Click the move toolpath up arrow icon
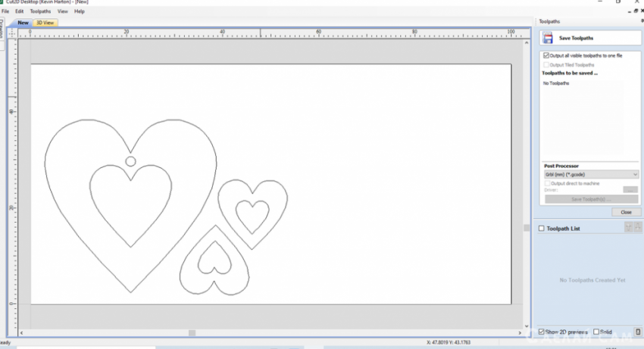 tap(627, 228)
